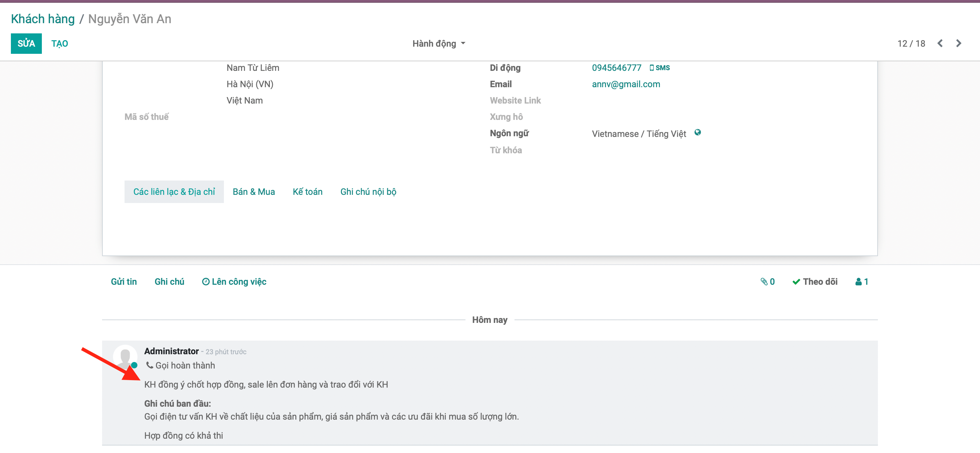Open attachments paperclip counter
The width and height of the screenshot is (980, 453).
click(x=767, y=282)
